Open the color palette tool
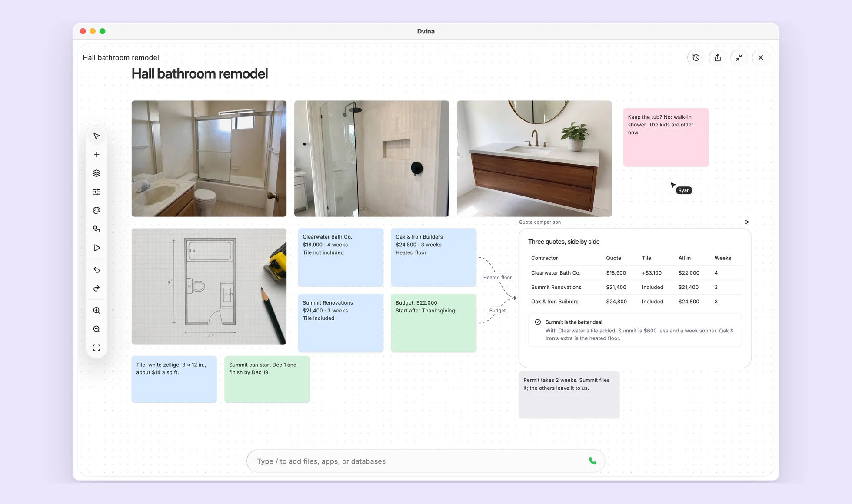The image size is (852, 504). pyautogui.click(x=97, y=211)
